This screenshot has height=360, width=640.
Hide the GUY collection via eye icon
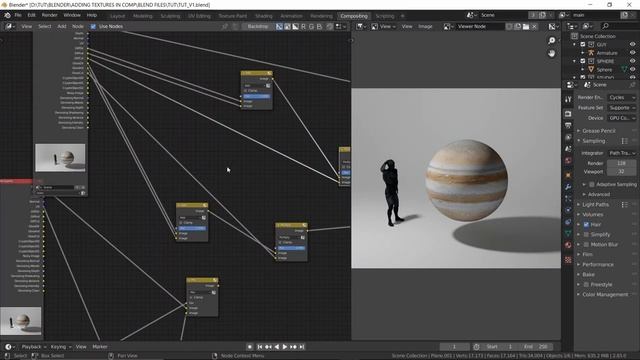pos(632,44)
